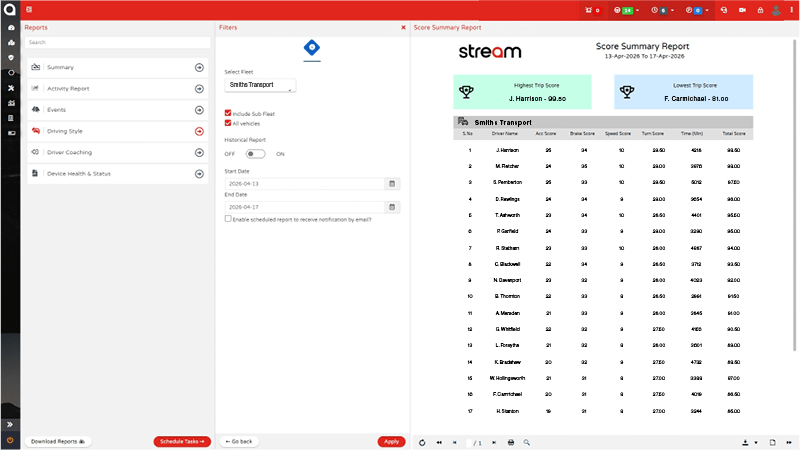Click the Highest Trip Score card

tap(522, 92)
